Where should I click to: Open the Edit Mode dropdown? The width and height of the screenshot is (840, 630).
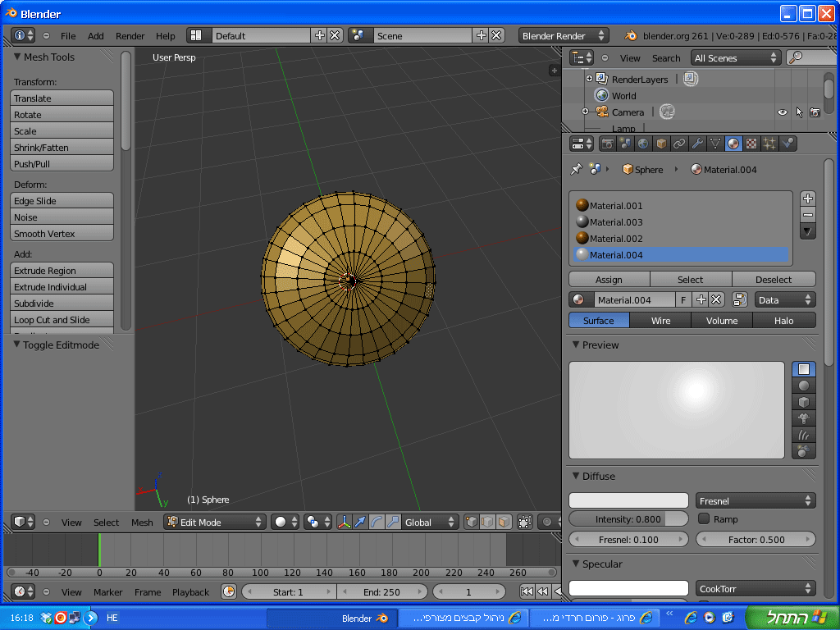click(216, 523)
